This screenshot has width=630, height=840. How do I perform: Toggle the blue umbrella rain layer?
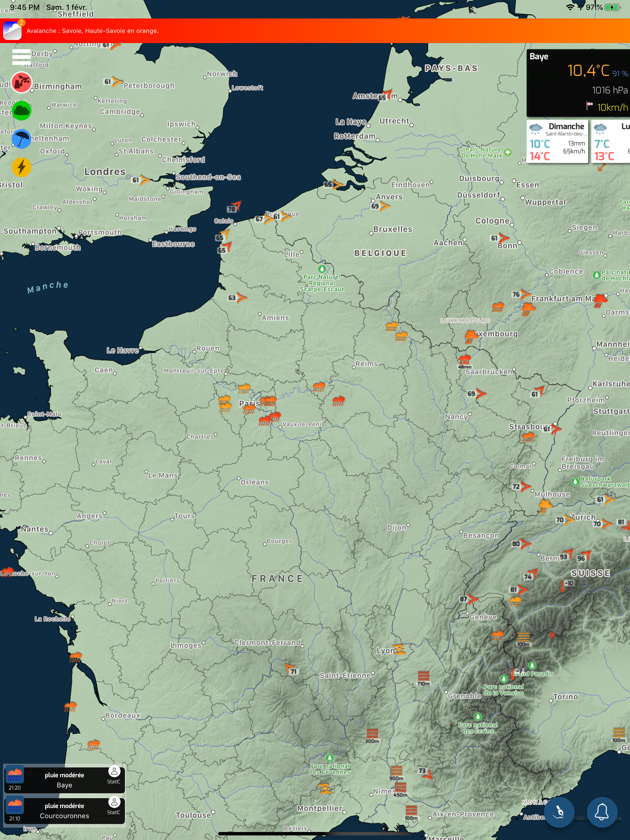tap(21, 139)
